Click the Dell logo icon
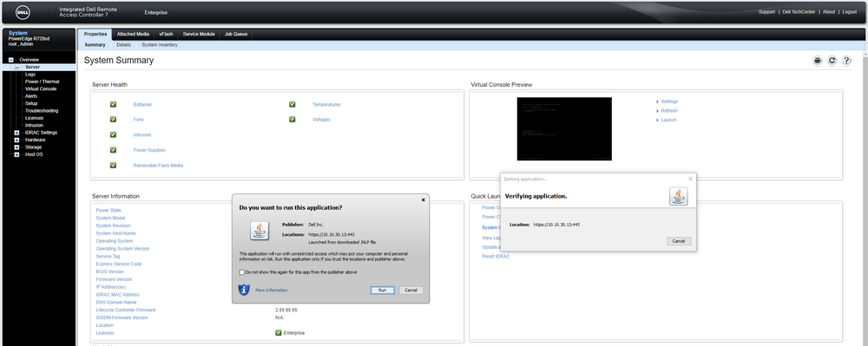Screen dimensions: 868x346 tap(23, 12)
